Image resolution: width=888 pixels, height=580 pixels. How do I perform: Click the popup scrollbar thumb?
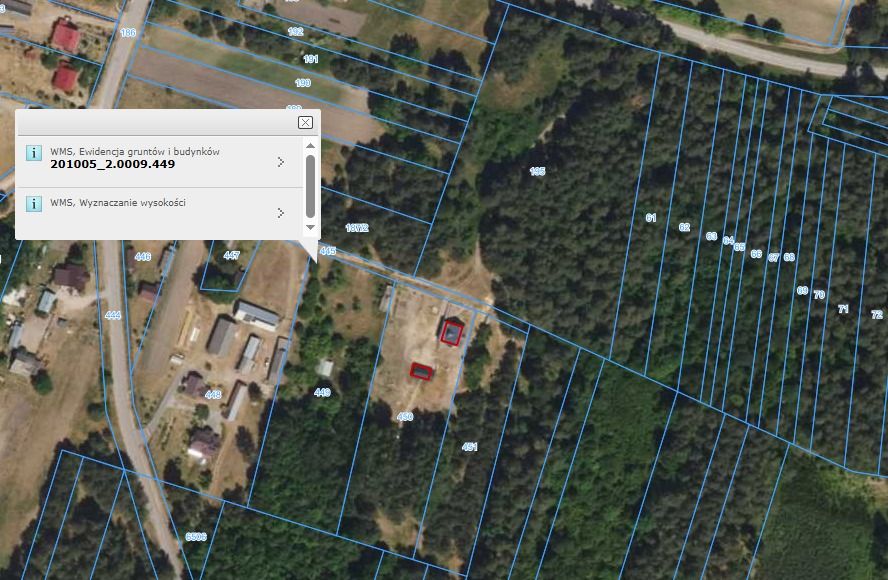tap(310, 186)
